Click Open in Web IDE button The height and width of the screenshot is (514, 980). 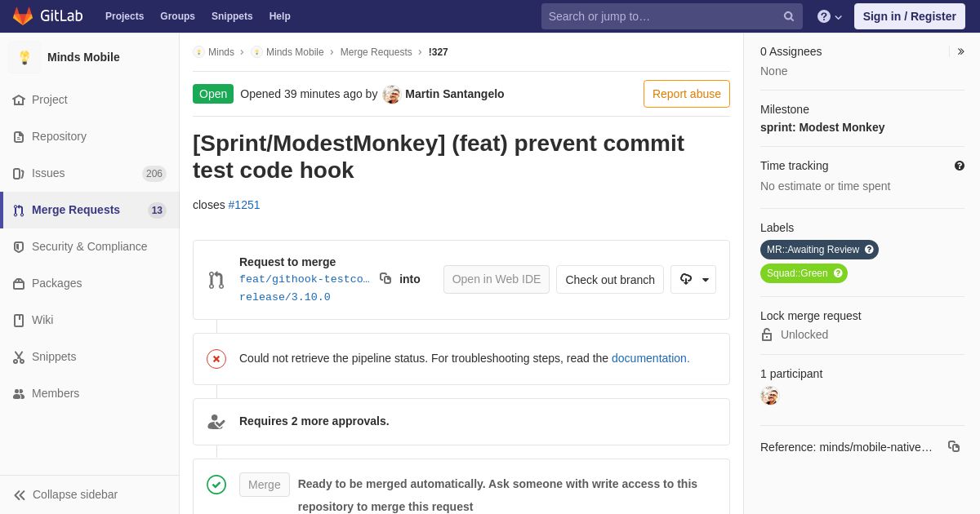[x=497, y=279]
